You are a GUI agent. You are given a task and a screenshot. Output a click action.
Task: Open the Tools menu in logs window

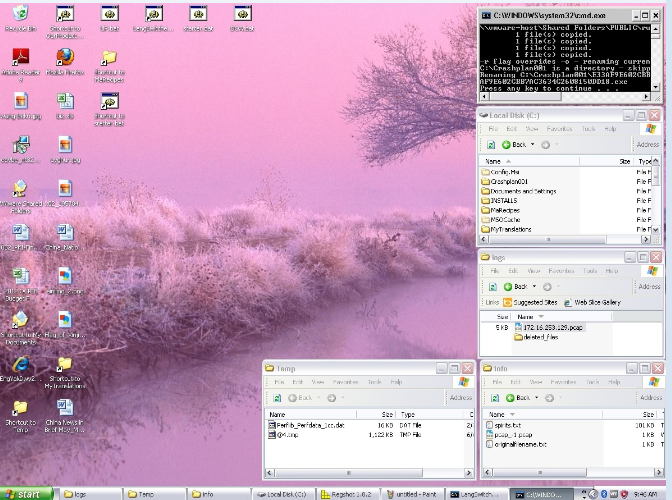point(590,271)
